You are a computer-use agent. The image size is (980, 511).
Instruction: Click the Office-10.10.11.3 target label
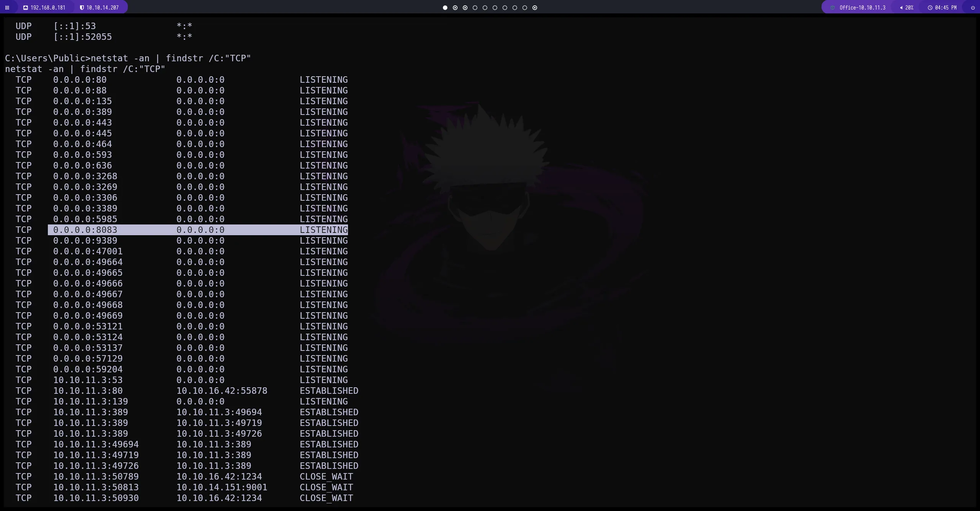tap(862, 8)
